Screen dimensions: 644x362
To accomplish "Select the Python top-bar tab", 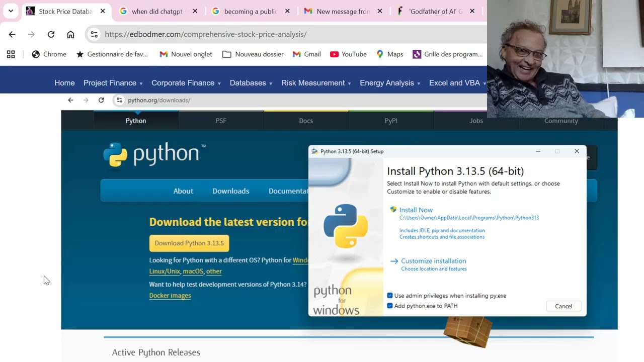I will coord(136,121).
